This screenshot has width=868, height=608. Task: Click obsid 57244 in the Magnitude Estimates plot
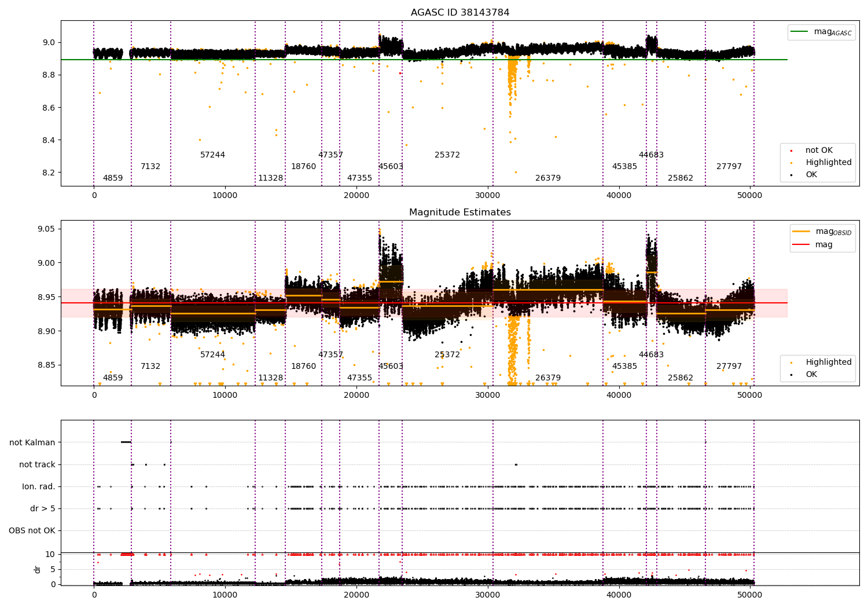coord(212,355)
